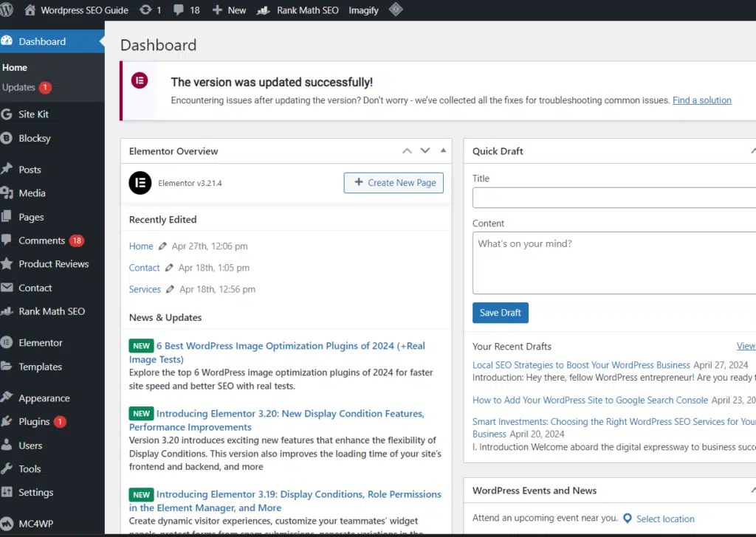The height and width of the screenshot is (537, 756).
Task: Open Local SEO Strategies draft link
Action: point(581,365)
